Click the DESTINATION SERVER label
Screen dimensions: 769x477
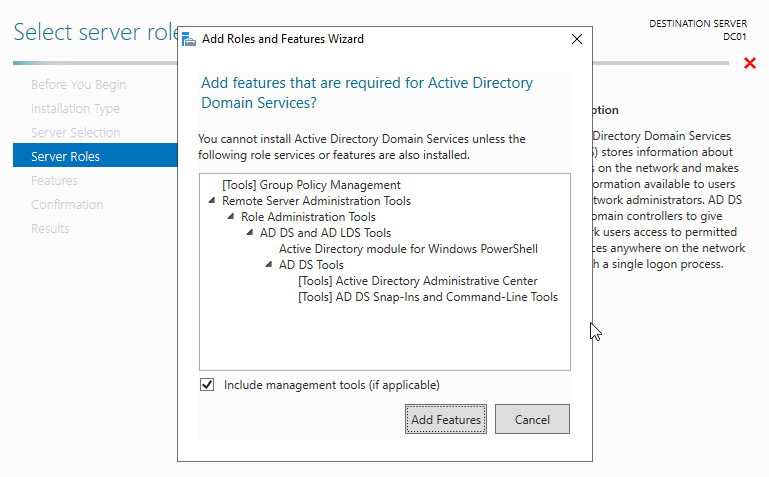tap(698, 24)
